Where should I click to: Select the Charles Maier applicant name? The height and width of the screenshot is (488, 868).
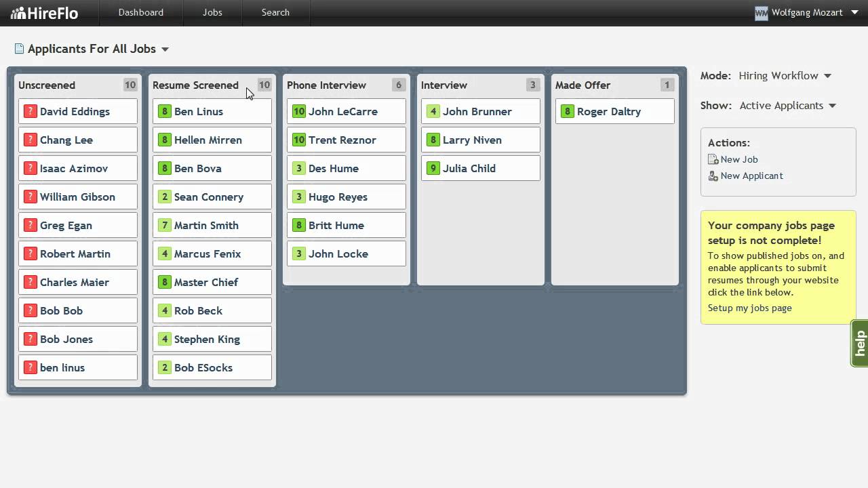click(75, 282)
